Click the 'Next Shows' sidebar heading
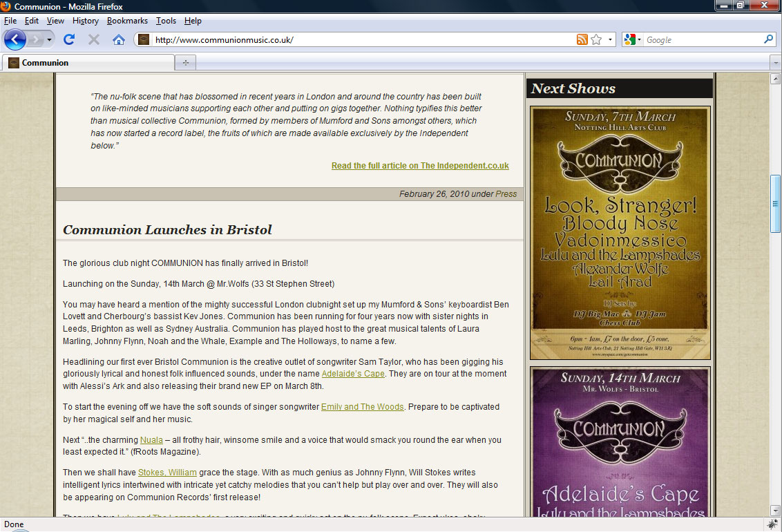The image size is (782, 532). point(573,88)
